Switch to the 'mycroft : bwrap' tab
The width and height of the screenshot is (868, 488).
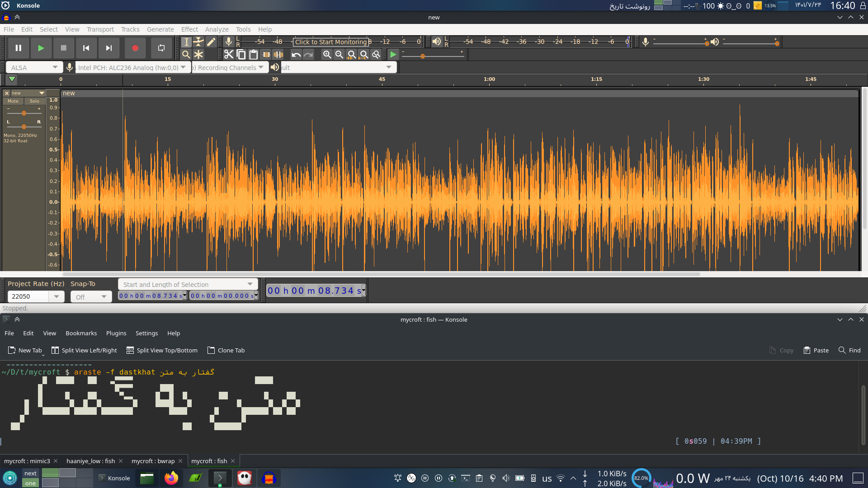[153, 461]
